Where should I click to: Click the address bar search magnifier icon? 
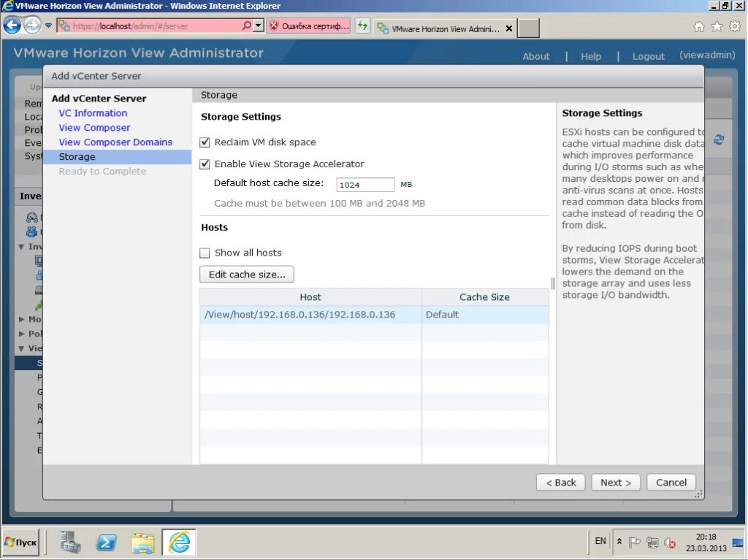246,26
